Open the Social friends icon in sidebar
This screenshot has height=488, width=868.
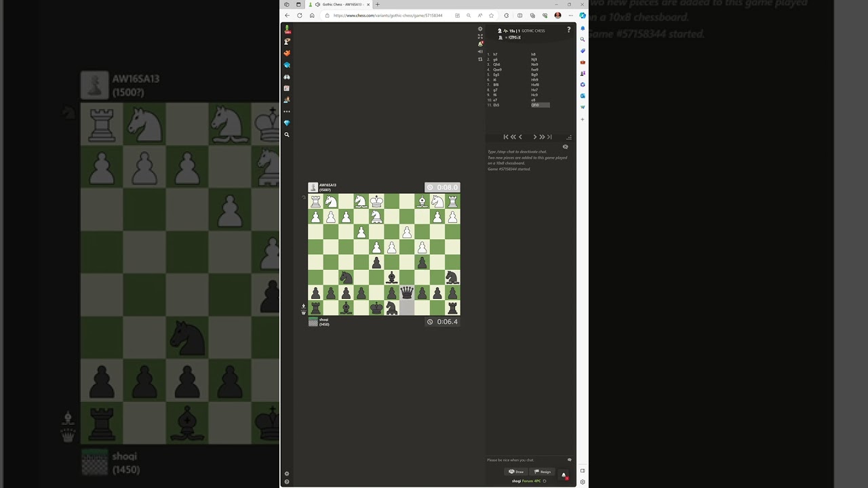pos(287,100)
